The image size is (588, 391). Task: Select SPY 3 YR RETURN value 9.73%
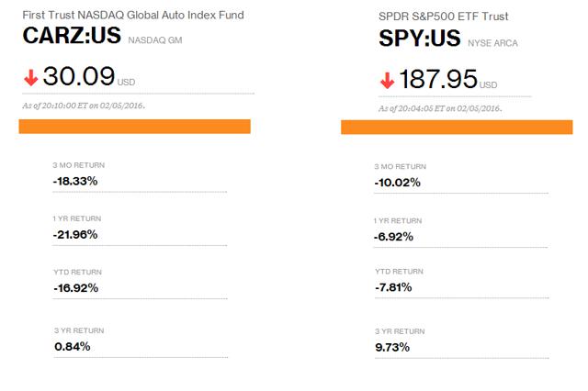[392, 347]
